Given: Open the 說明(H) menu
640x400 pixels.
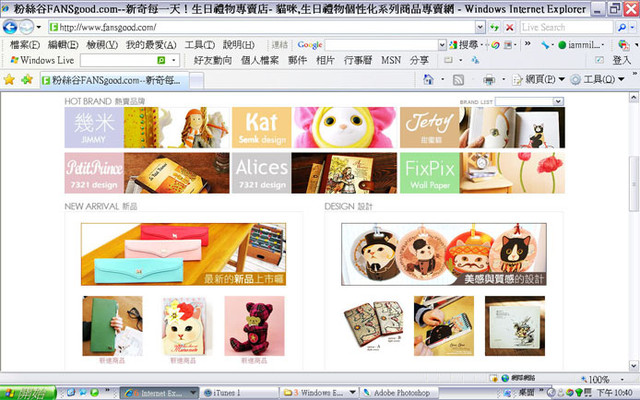Looking at the screenshot, I should click(238, 45).
